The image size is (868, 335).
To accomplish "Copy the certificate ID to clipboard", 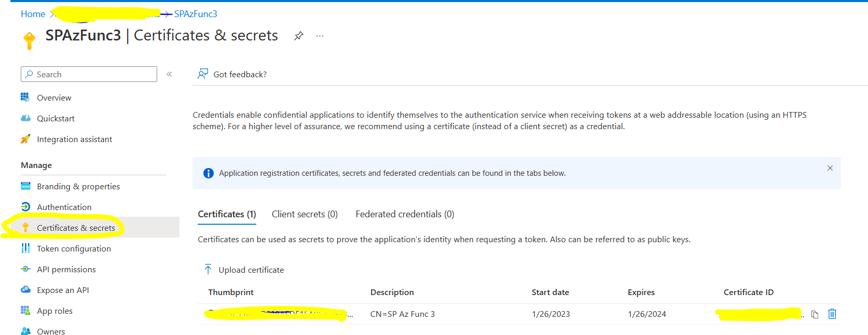I will click(x=815, y=314).
